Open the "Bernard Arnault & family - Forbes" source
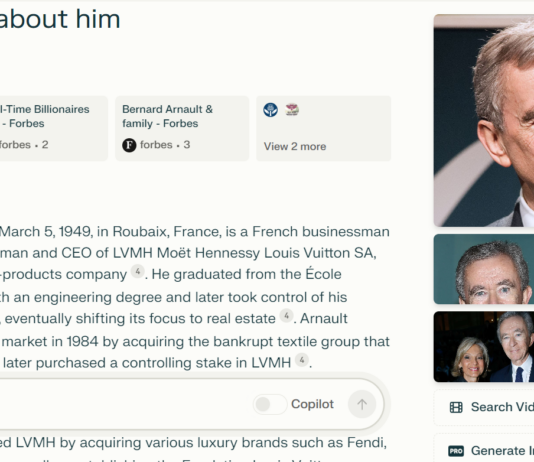Image resolution: width=534 pixels, height=462 pixels. coord(182,128)
